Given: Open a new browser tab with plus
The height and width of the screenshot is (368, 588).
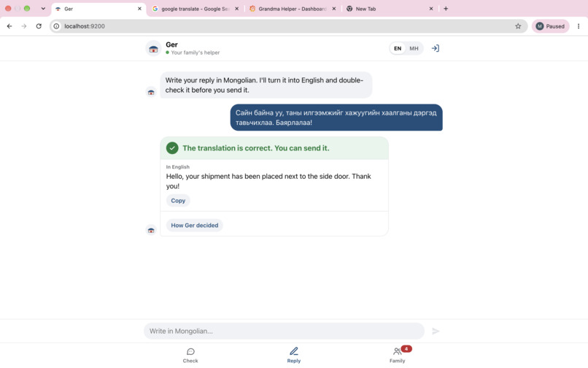Looking at the screenshot, I should pyautogui.click(x=446, y=9).
